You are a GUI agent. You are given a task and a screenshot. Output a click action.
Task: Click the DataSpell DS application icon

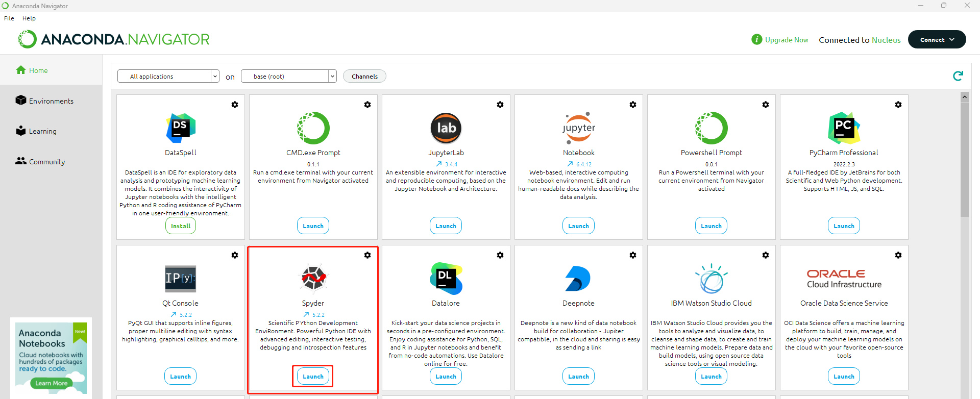pos(181,128)
